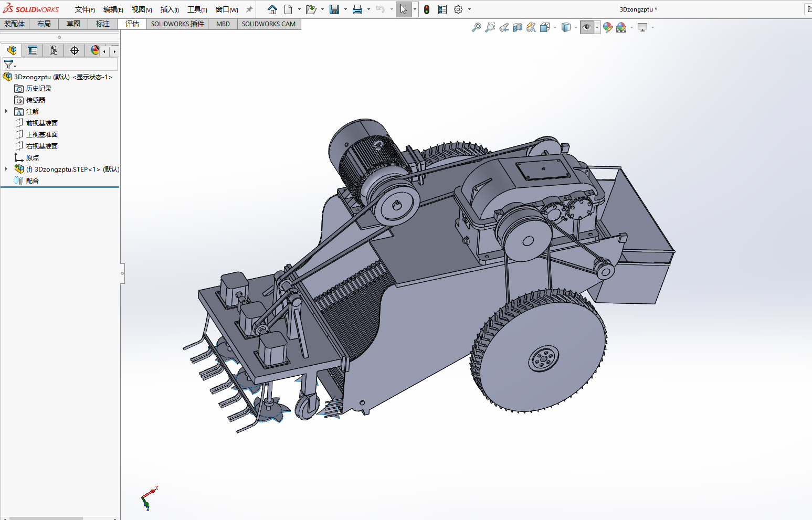The width and height of the screenshot is (812, 520).
Task: Select 历史记录 in the feature tree
Action: [39, 88]
